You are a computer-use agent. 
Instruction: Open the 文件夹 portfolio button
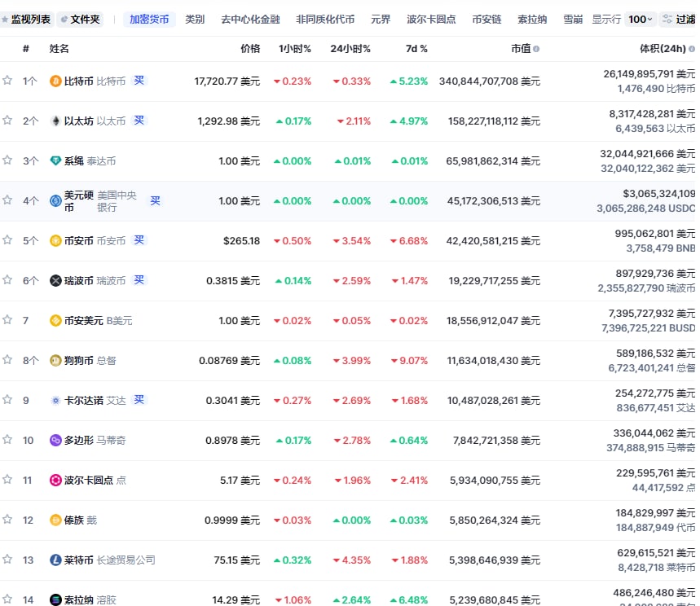pos(81,20)
